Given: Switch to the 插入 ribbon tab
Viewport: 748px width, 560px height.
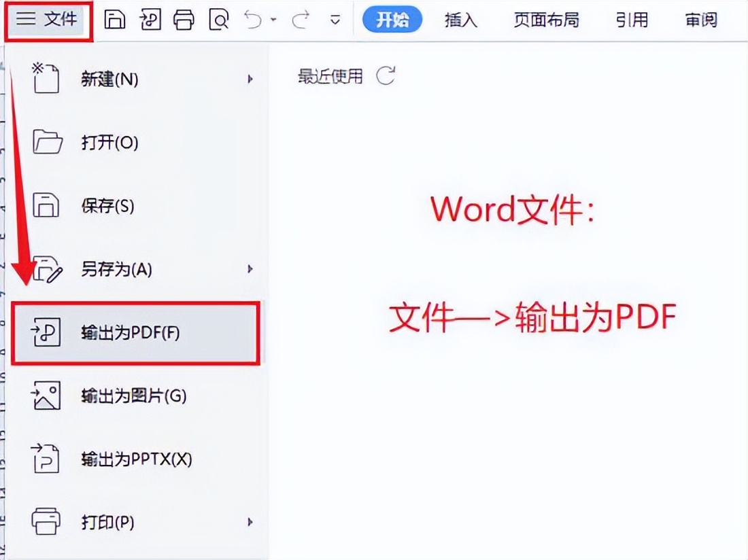Looking at the screenshot, I should click(x=460, y=20).
